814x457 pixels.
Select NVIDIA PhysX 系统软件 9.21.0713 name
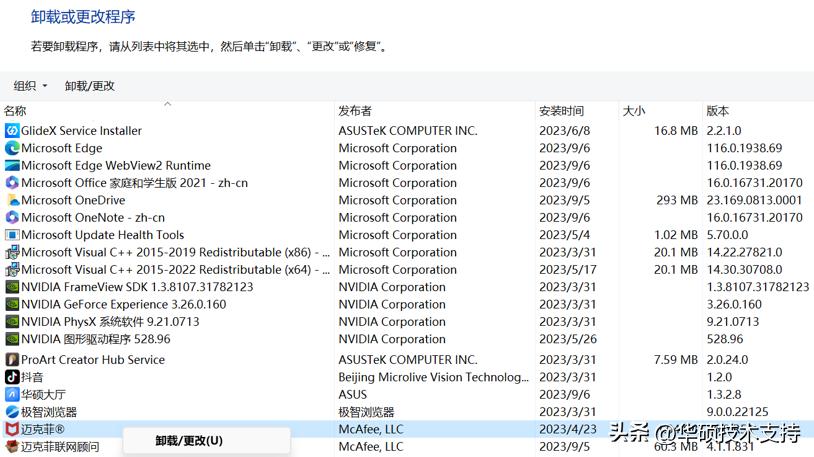point(110,321)
